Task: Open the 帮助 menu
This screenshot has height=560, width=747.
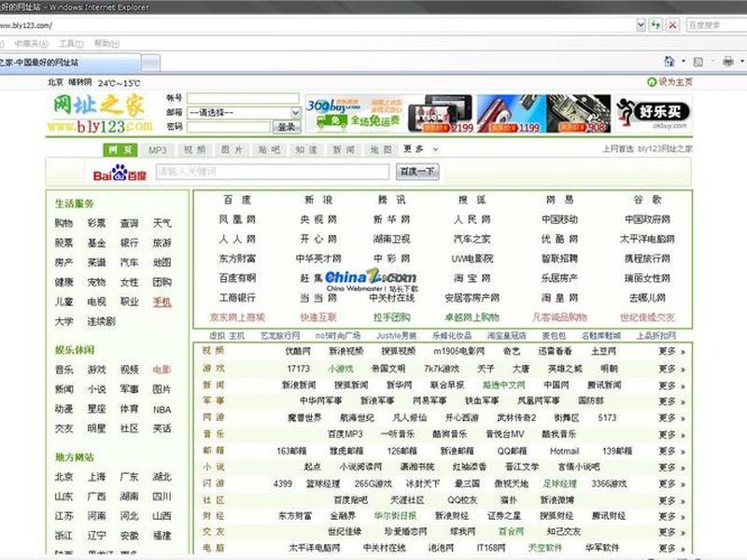Action: 106,43
